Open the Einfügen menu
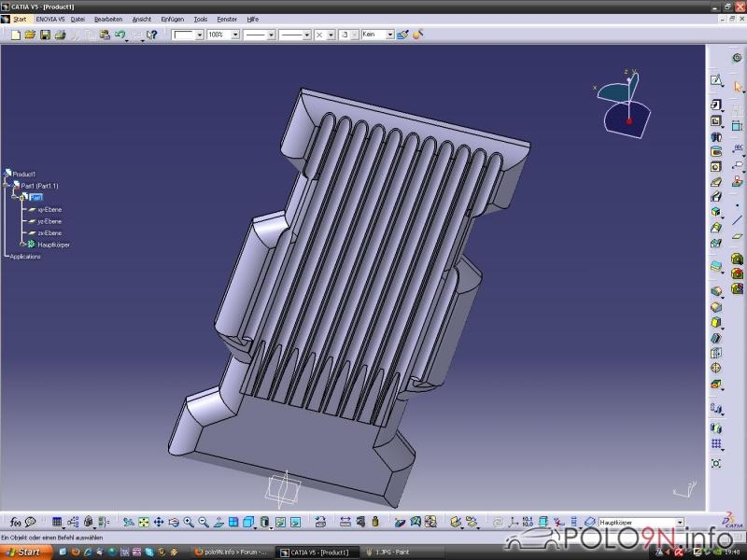The width and height of the screenshot is (747, 560). pyautogui.click(x=172, y=19)
